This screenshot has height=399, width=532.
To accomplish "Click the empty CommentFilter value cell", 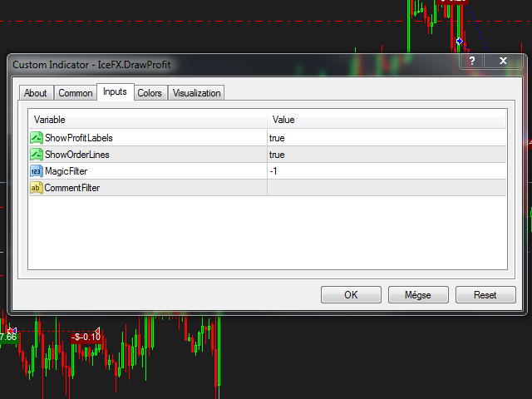I will click(x=387, y=188).
